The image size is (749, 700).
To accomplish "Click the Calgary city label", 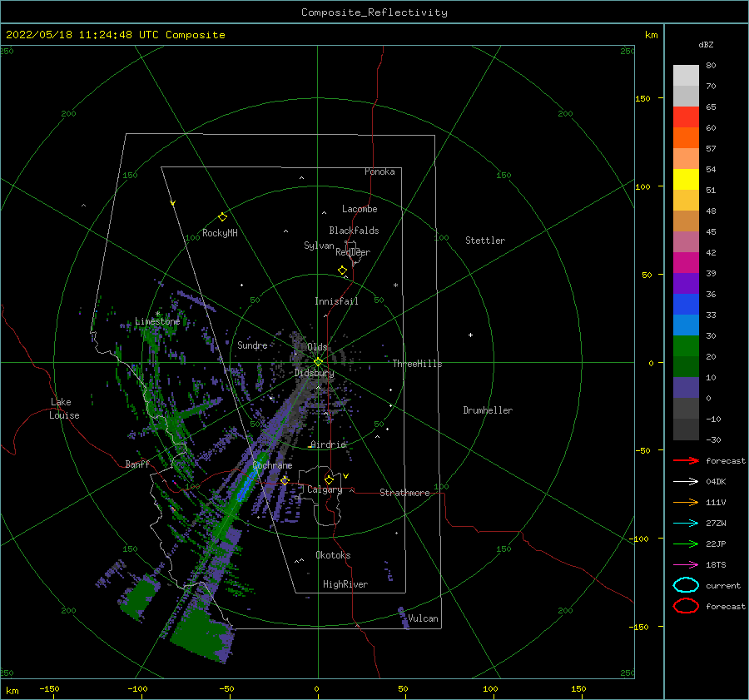I will click(325, 489).
